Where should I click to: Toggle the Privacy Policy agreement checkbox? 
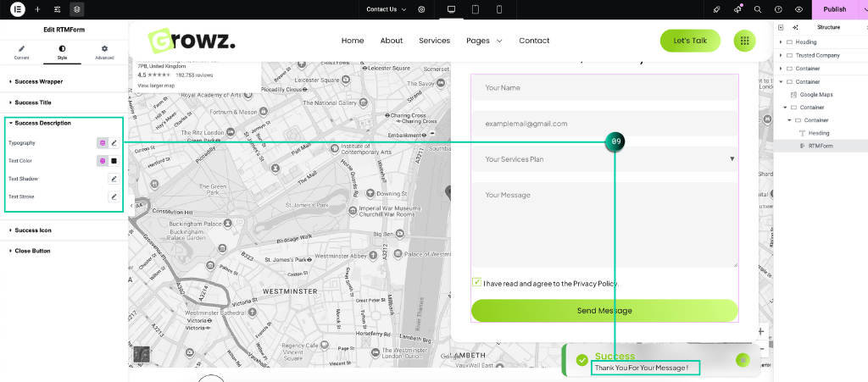tap(476, 282)
